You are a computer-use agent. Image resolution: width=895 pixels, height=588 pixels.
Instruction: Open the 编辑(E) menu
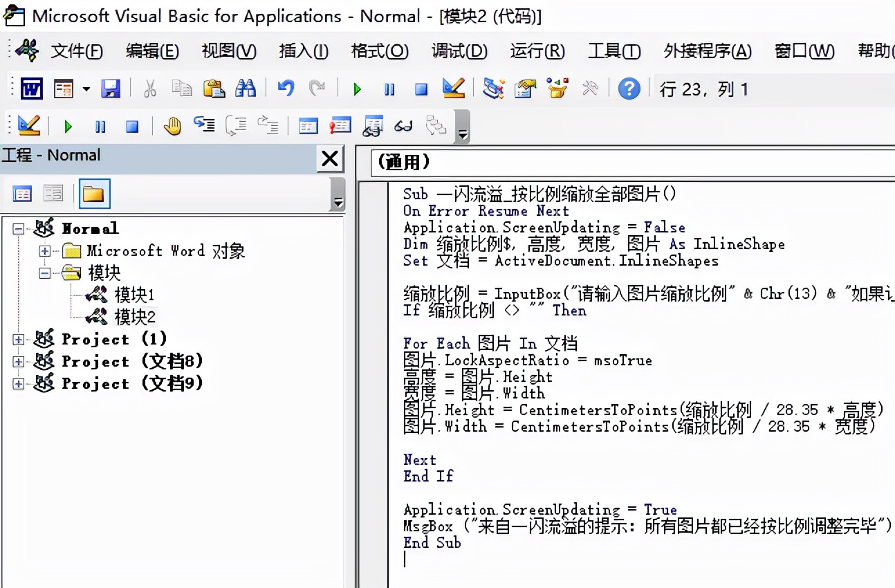pyautogui.click(x=153, y=50)
